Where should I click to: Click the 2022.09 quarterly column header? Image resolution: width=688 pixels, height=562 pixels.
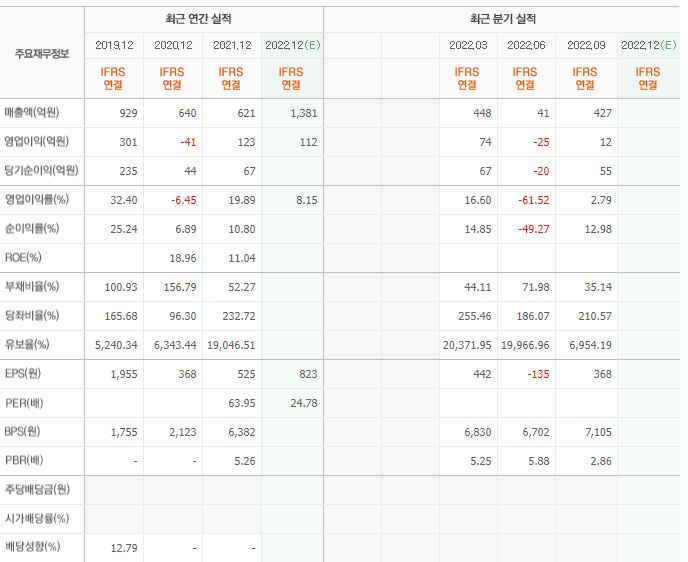point(586,45)
